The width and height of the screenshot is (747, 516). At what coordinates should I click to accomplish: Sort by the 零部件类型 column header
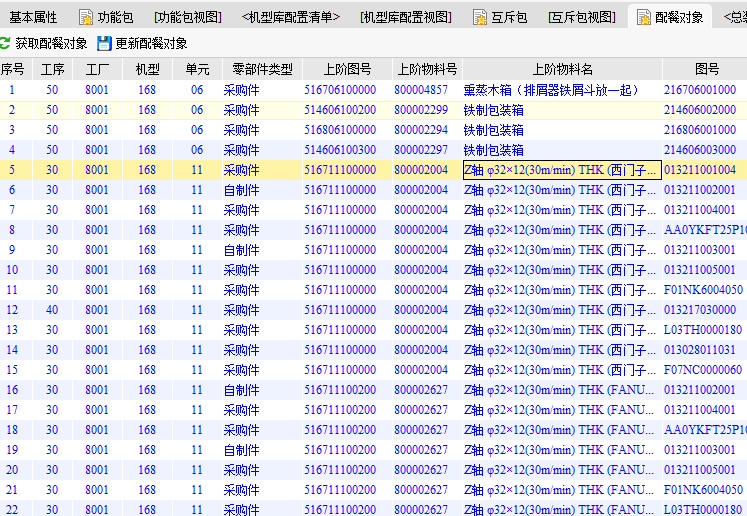point(262,69)
